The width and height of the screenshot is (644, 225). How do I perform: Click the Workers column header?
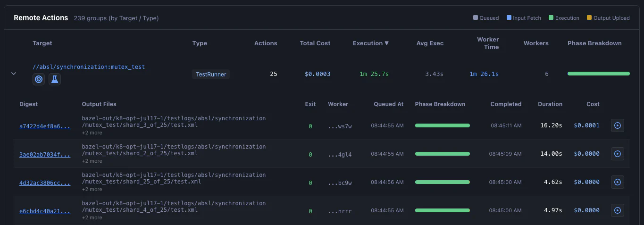coord(536,43)
